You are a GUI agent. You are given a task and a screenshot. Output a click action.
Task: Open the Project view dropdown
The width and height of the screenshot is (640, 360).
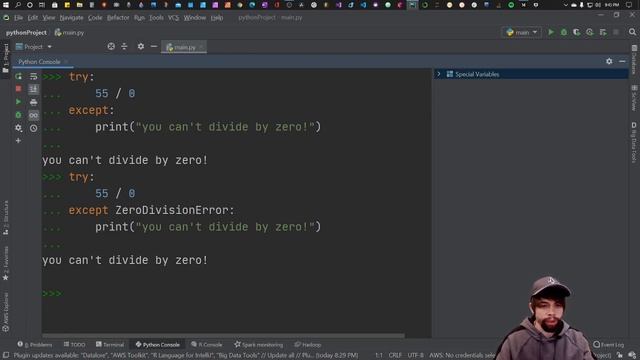[x=34, y=47]
